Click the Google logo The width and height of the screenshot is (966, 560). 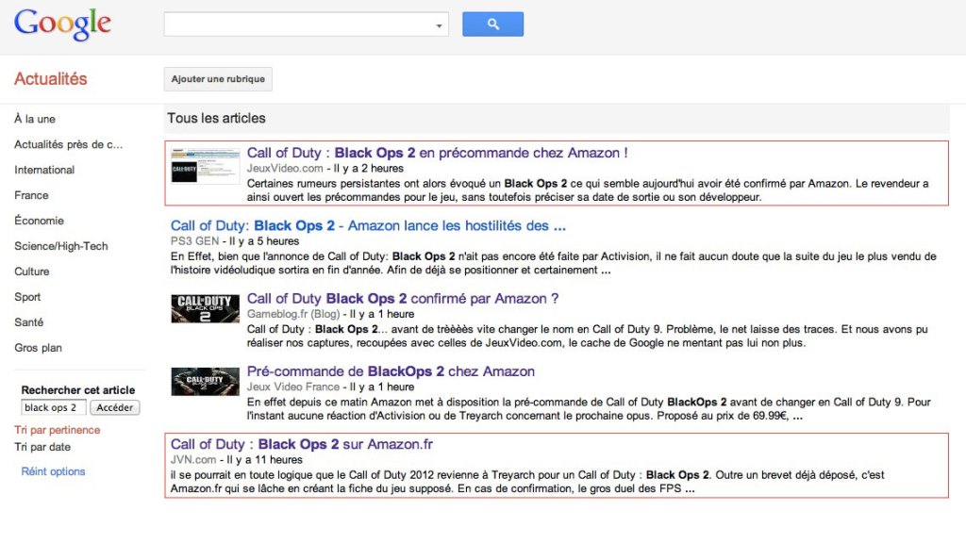[x=62, y=25]
